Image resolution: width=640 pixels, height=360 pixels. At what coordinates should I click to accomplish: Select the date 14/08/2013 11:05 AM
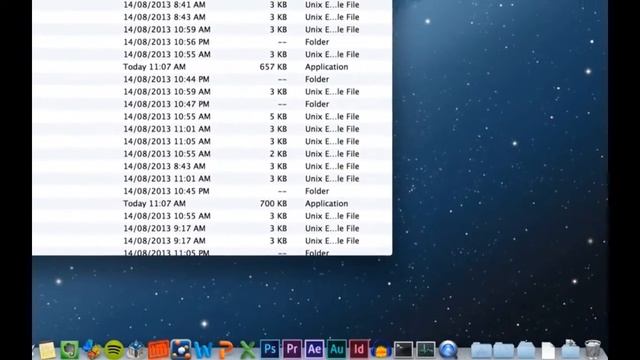tap(167, 142)
